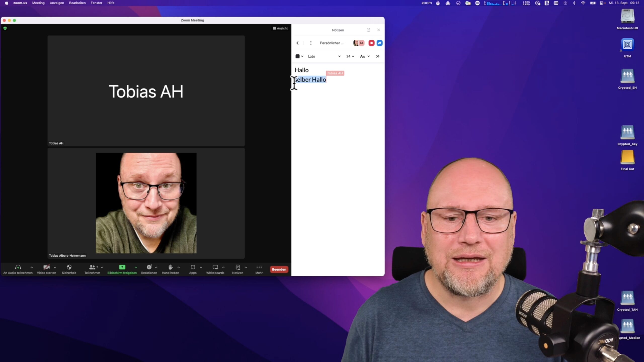Open the Sicherheit shield icon
This screenshot has height=362, width=644.
click(69, 267)
